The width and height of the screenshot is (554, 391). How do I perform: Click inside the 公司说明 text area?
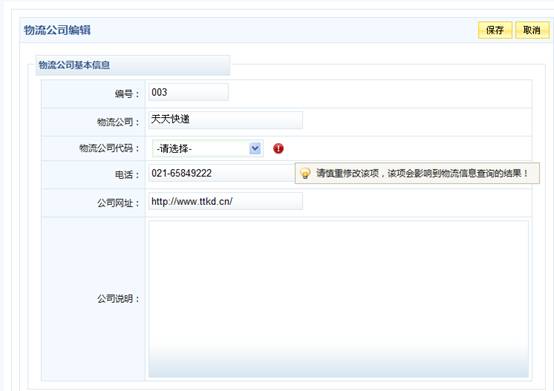338,299
